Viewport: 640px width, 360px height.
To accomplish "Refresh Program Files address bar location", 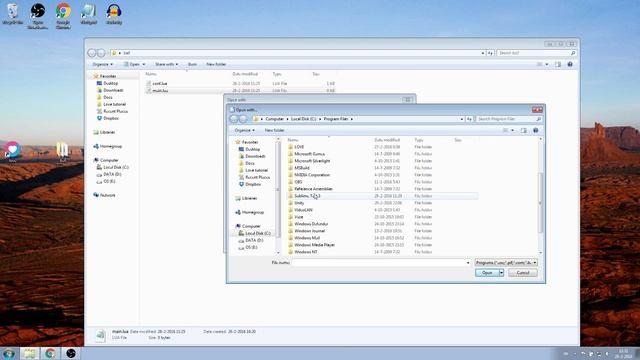I will 469,119.
